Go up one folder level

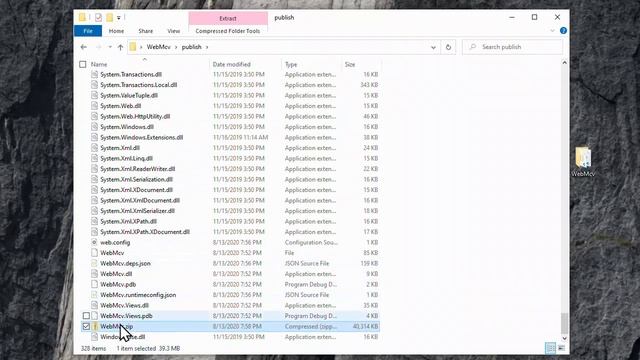coord(120,47)
